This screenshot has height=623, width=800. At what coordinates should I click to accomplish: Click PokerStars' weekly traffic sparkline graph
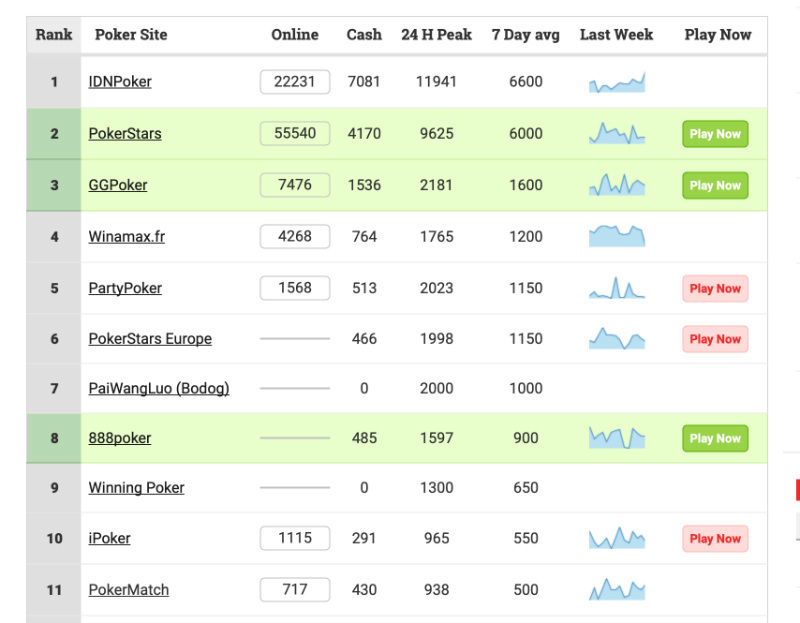click(617, 133)
